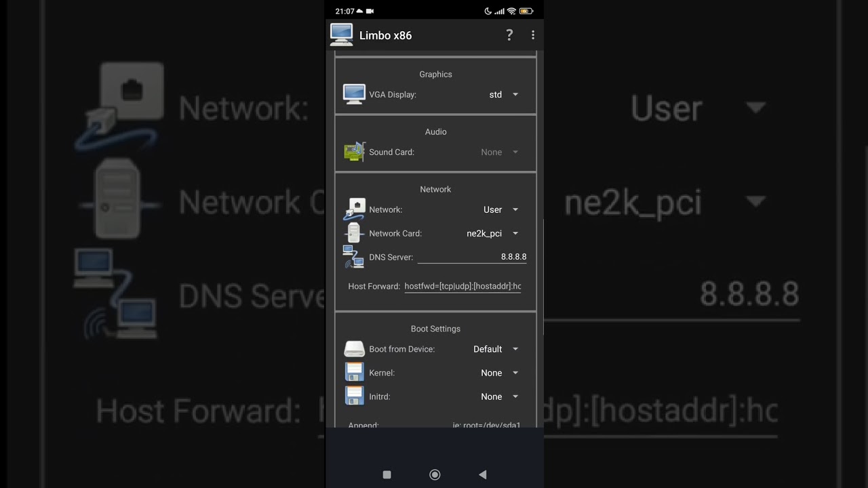
Task: Tap the VGA Display monitor icon
Action: click(354, 94)
